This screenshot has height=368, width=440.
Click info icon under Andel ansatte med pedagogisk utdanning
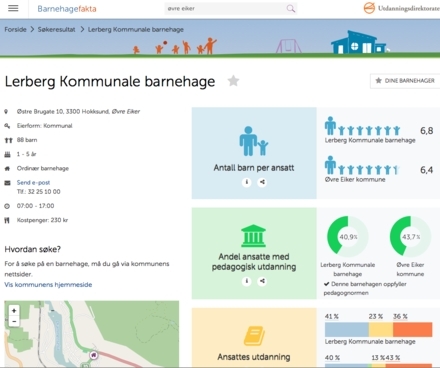247,281
